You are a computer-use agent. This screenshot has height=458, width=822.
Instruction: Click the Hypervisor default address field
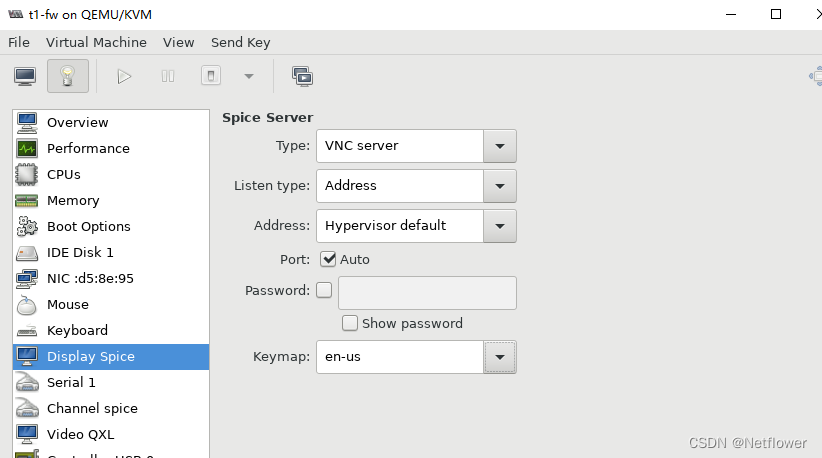click(x=400, y=226)
